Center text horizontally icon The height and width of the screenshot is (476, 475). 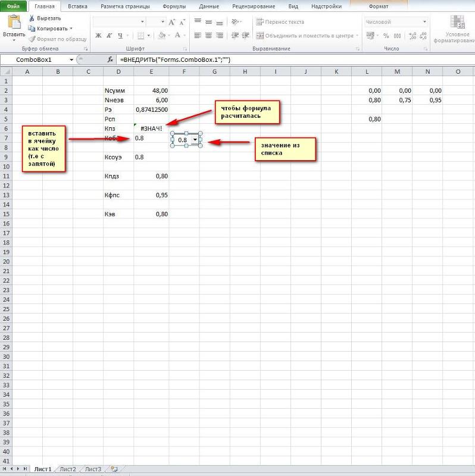(x=209, y=36)
